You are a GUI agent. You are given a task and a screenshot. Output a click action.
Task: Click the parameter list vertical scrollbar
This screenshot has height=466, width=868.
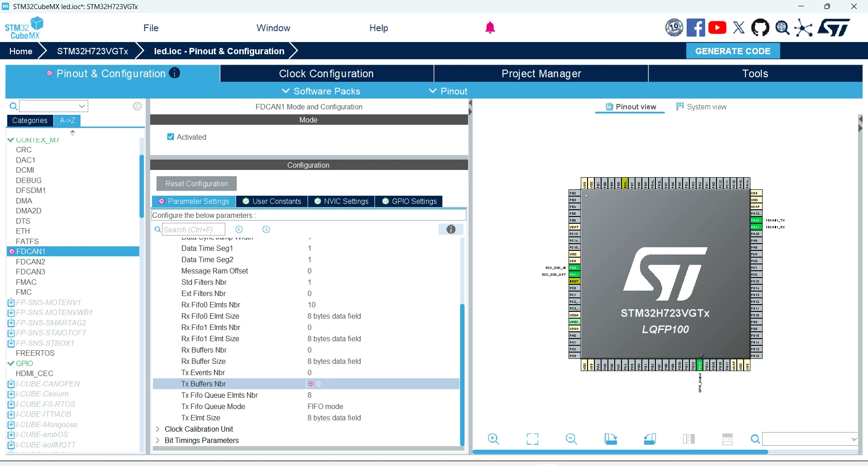[462, 374]
